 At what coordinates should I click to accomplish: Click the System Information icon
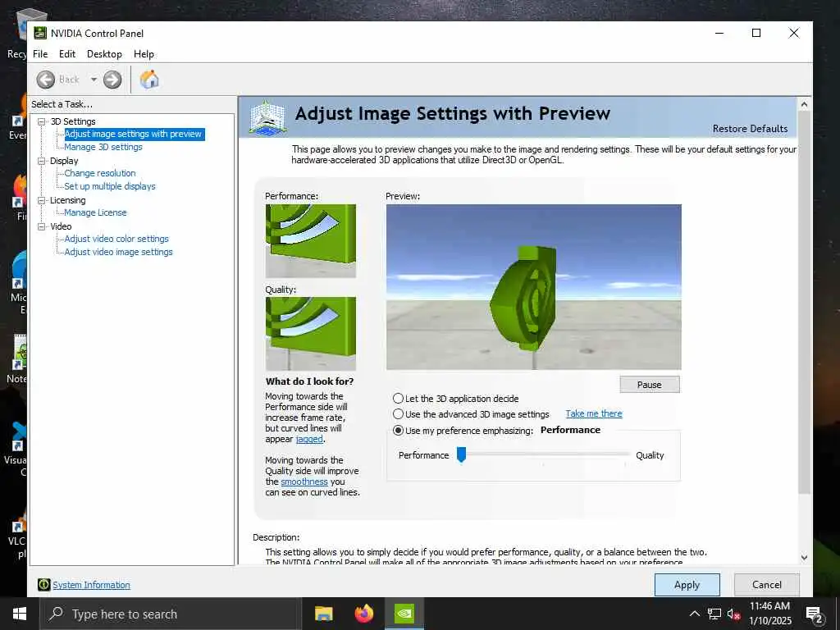point(44,584)
